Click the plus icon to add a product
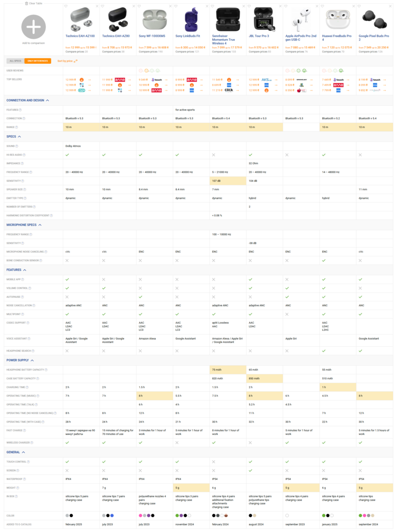Image resolution: width=404 pixels, height=532 pixels. point(33,27)
